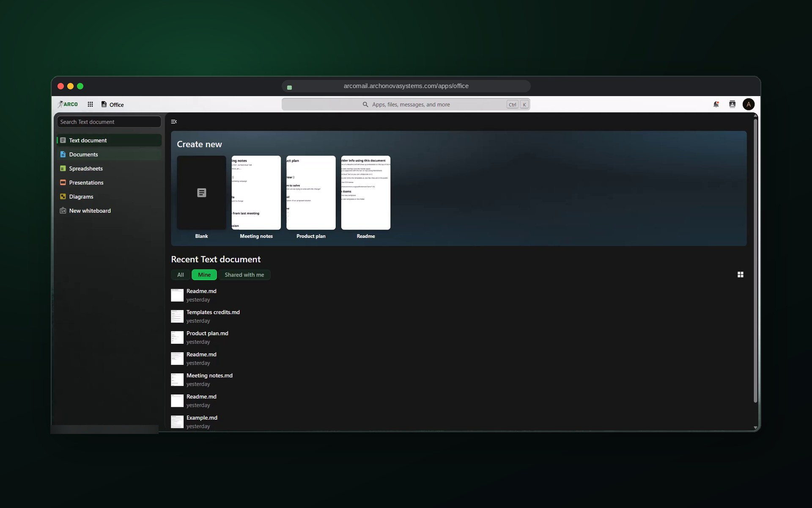
Task: Open the user avatar menu labeled A
Action: point(748,104)
